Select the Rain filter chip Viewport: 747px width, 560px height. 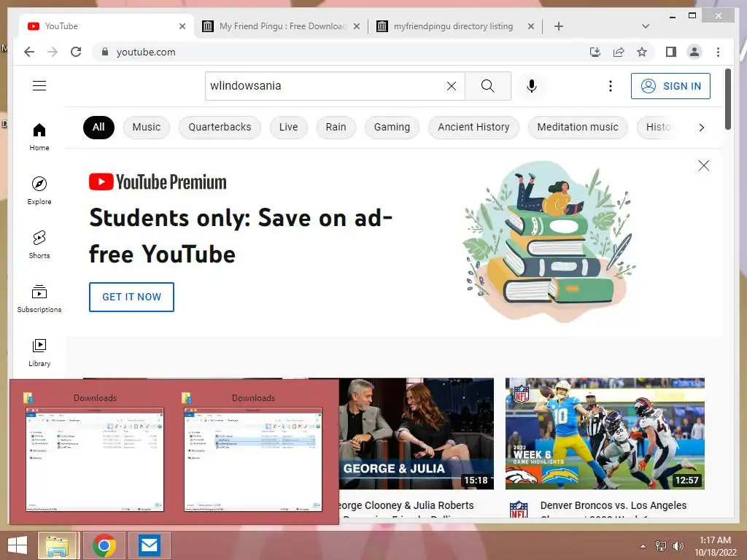coord(336,127)
